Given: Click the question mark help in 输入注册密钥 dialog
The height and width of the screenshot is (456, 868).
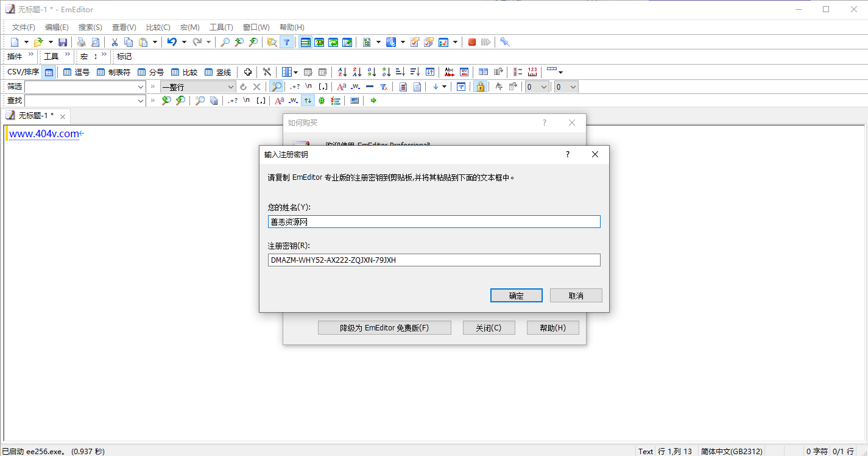Looking at the screenshot, I should 568,155.
